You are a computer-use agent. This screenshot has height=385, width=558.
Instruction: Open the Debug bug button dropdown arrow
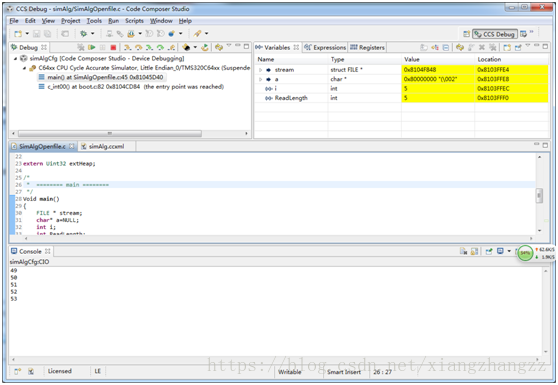[x=93, y=33]
